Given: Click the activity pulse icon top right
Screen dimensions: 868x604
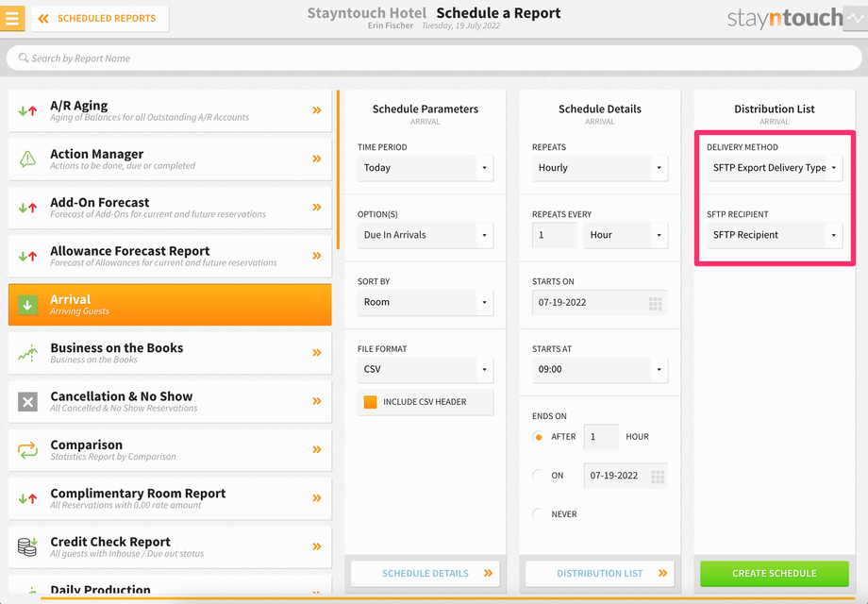Looking at the screenshot, I should pyautogui.click(x=856, y=18).
